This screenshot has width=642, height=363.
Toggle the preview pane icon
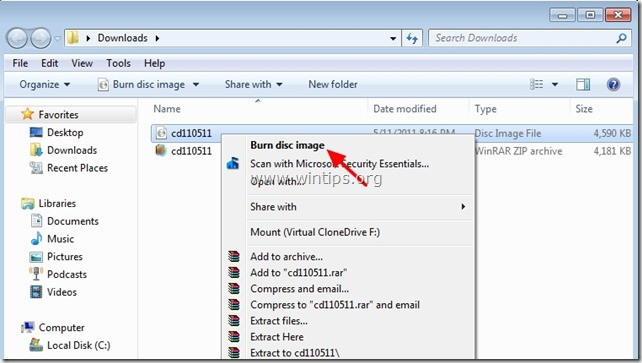coord(583,84)
